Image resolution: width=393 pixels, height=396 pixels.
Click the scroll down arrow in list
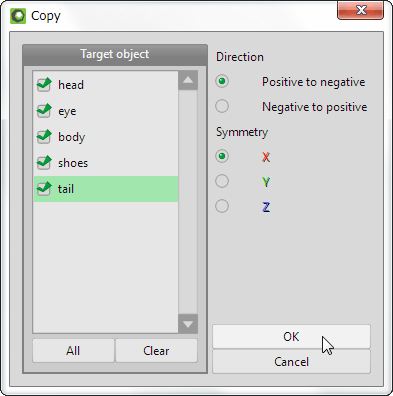point(188,324)
